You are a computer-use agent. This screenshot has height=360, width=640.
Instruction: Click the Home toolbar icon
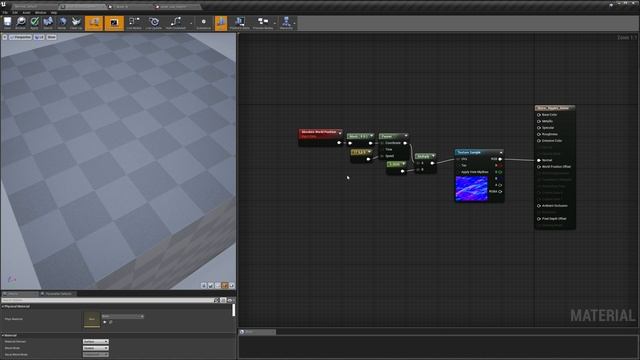(x=62, y=23)
